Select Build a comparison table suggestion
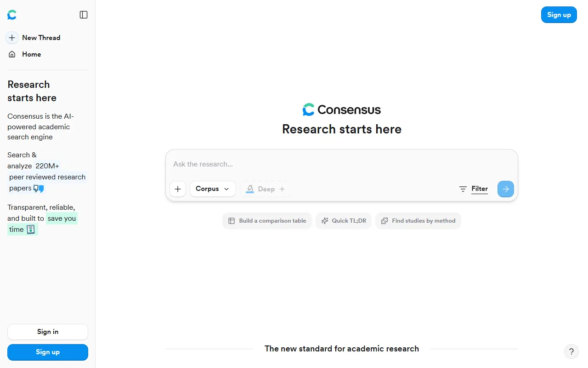Image resolution: width=588 pixels, height=368 pixels. [x=267, y=221]
